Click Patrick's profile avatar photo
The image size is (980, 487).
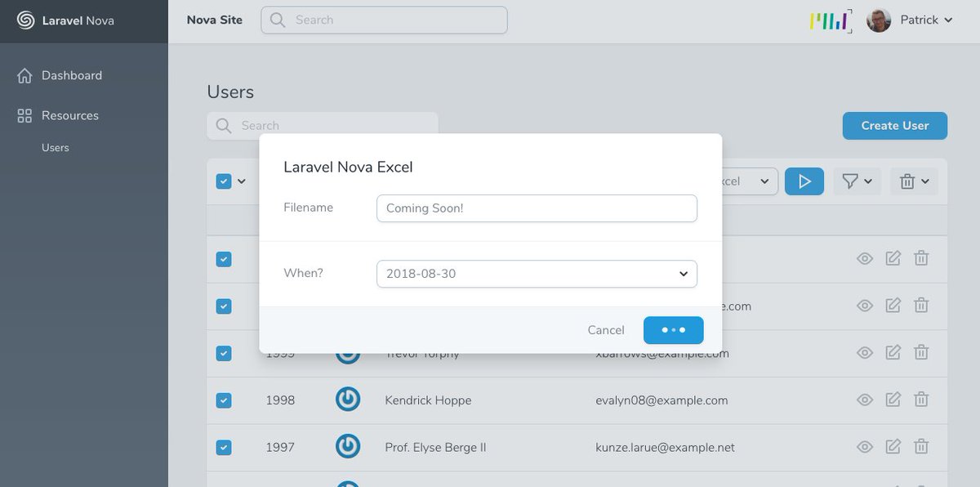879,20
